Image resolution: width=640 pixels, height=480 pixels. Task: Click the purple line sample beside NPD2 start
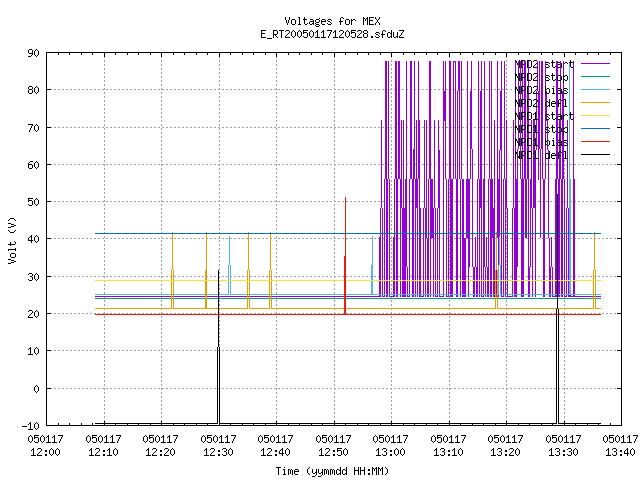pyautogui.click(x=595, y=64)
